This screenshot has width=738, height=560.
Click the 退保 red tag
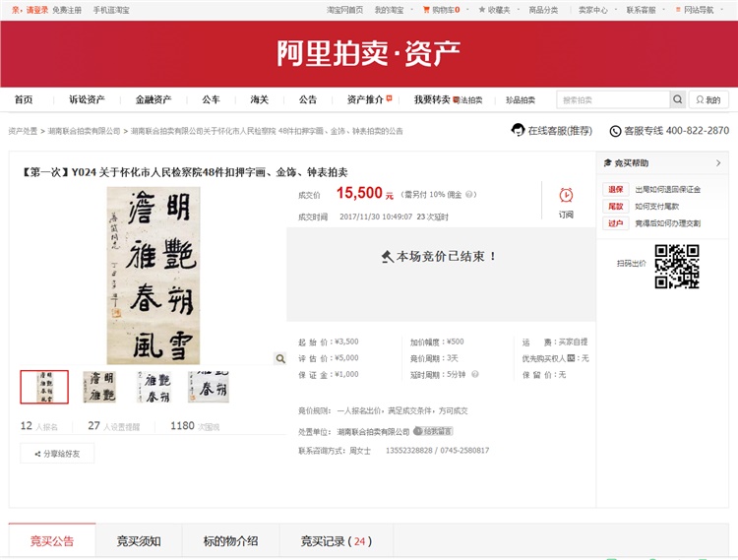coord(615,189)
